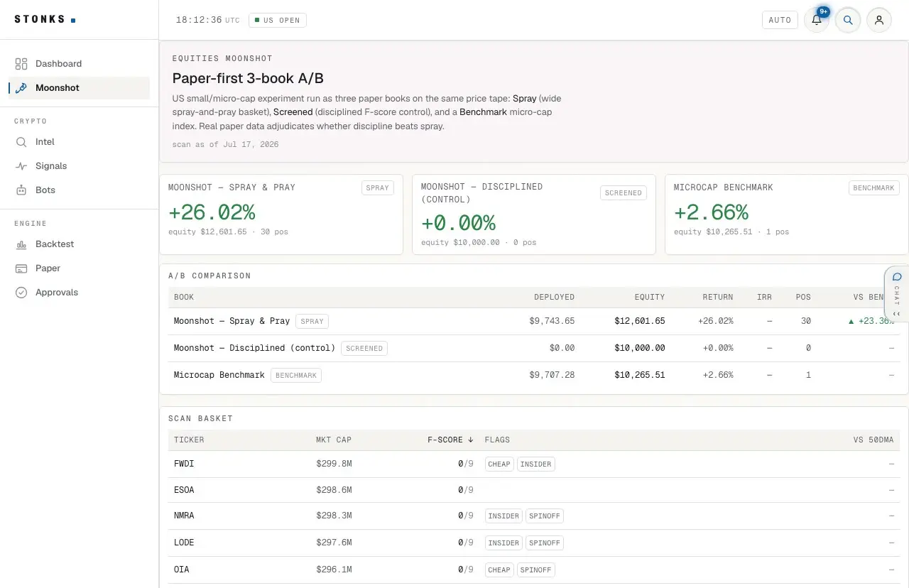Screen dimensions: 909x588
Task: Click the OIA ticker row
Action: pyautogui.click(x=534, y=570)
